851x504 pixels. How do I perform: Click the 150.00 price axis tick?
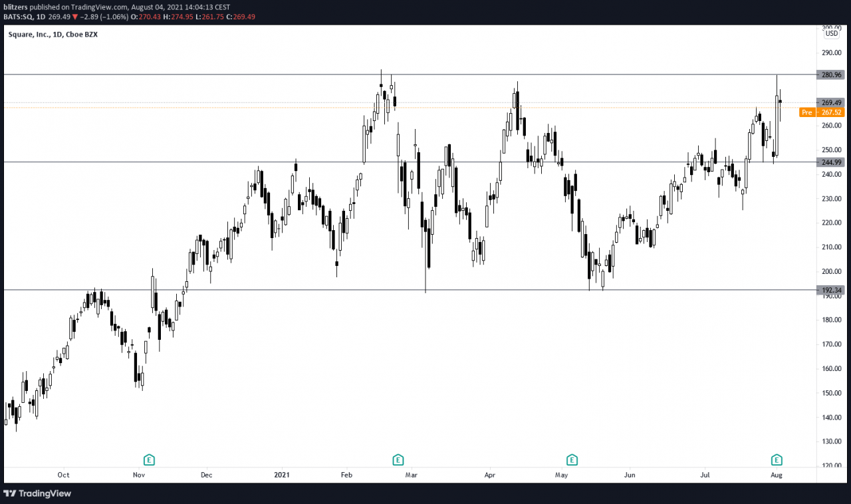tap(832, 393)
